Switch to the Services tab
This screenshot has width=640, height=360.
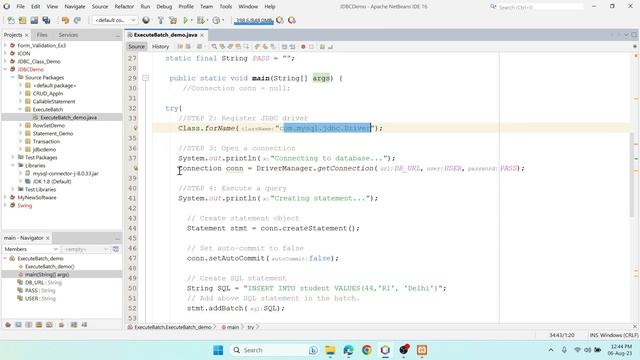coord(68,35)
